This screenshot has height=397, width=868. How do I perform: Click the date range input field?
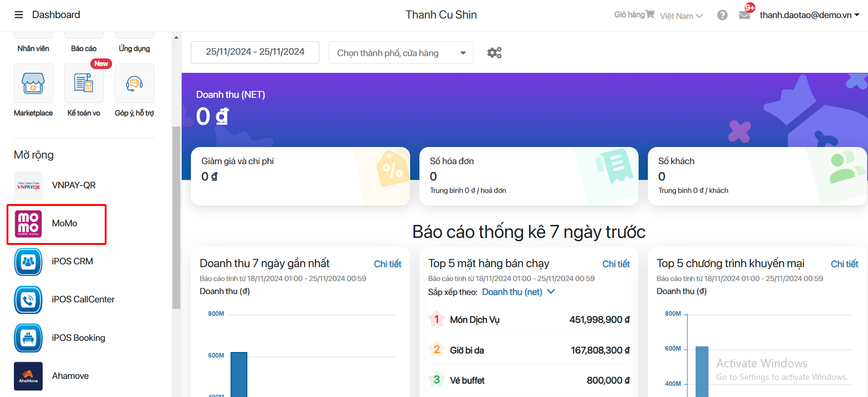[255, 52]
